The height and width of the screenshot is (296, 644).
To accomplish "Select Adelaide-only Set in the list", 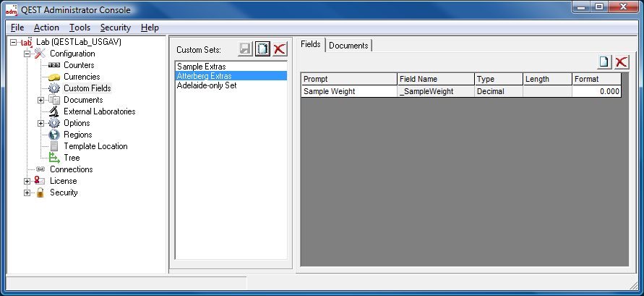I will pyautogui.click(x=206, y=85).
